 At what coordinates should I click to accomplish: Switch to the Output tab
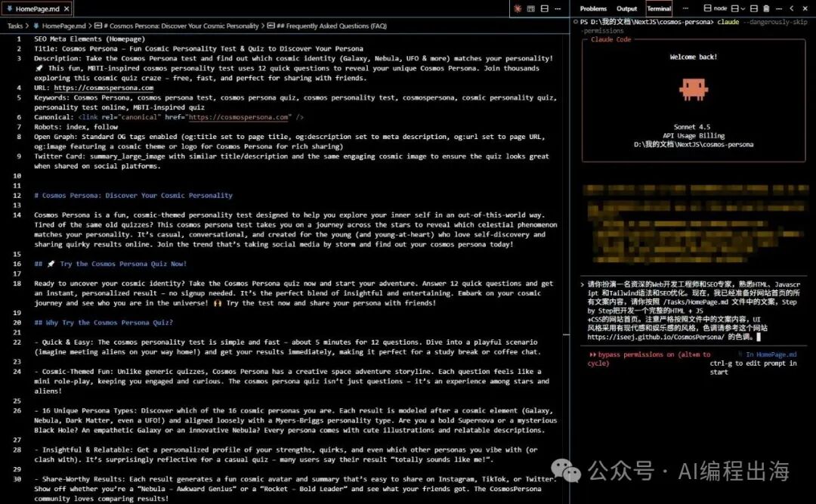click(626, 9)
